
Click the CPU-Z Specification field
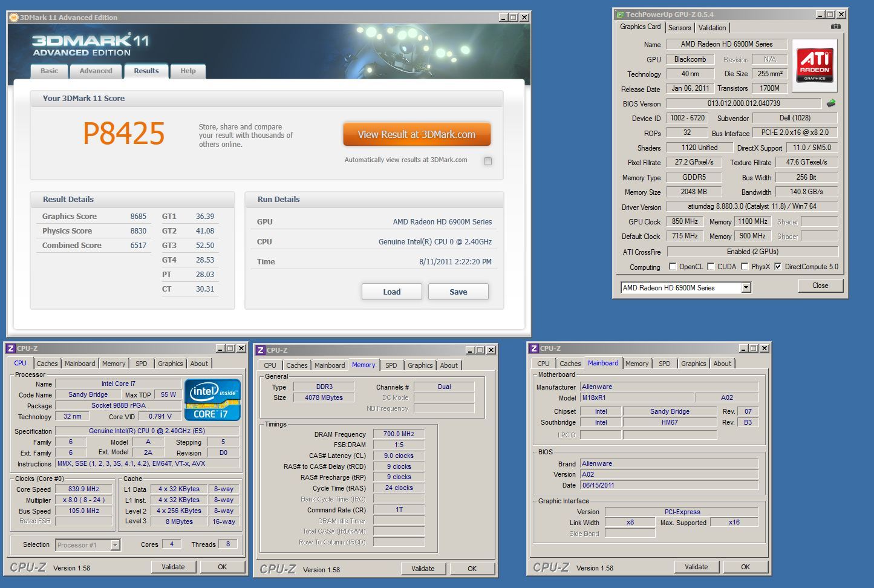(147, 431)
